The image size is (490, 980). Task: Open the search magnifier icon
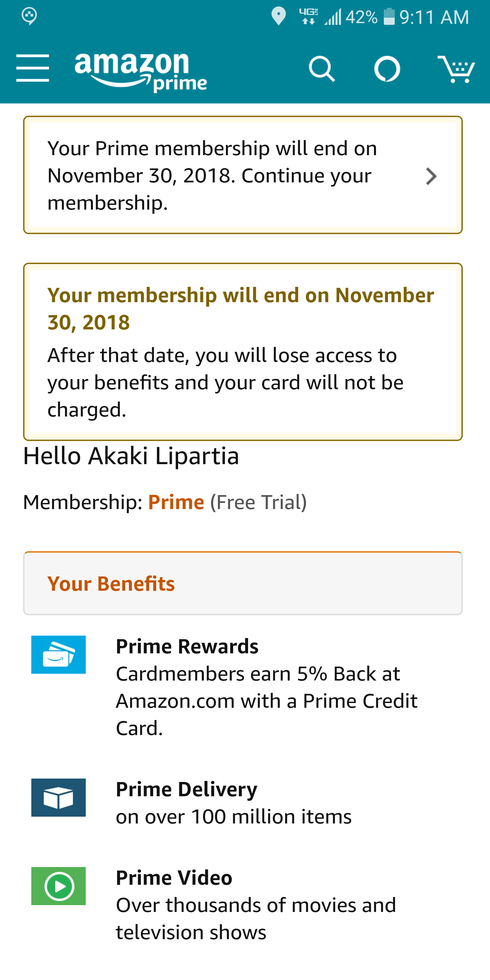(x=322, y=69)
